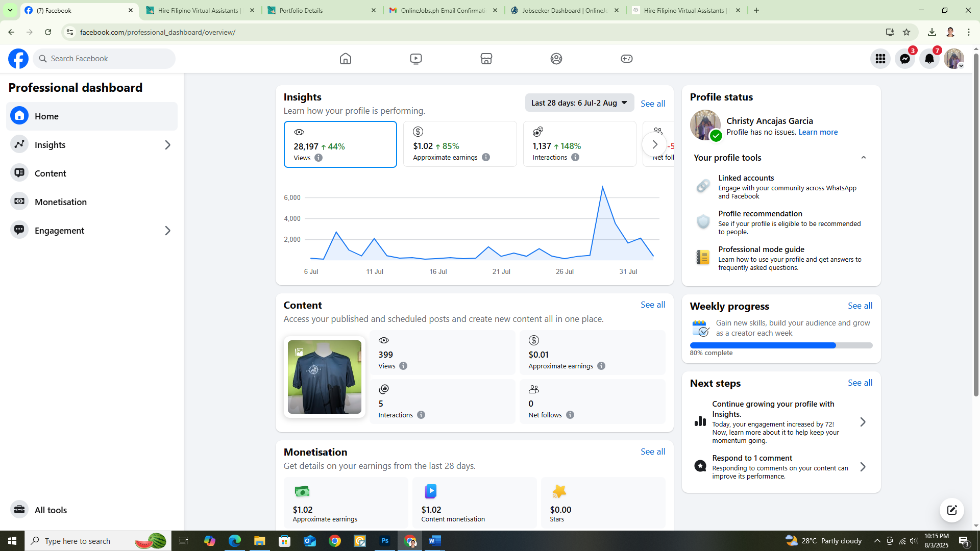This screenshot has height=551, width=980.
Task: Select the Views insight card
Action: (340, 144)
